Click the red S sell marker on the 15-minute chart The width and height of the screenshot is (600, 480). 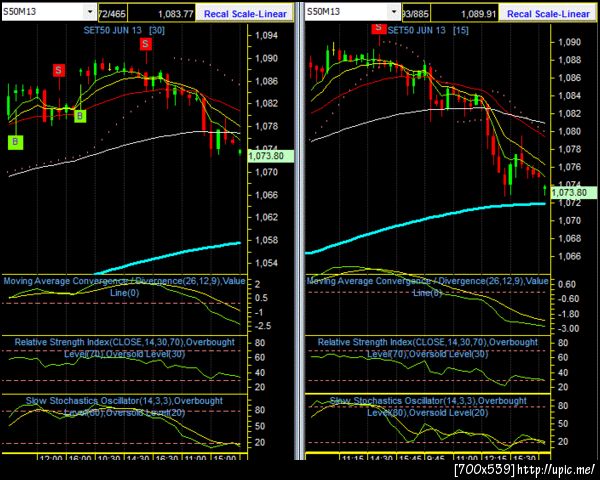click(379, 28)
